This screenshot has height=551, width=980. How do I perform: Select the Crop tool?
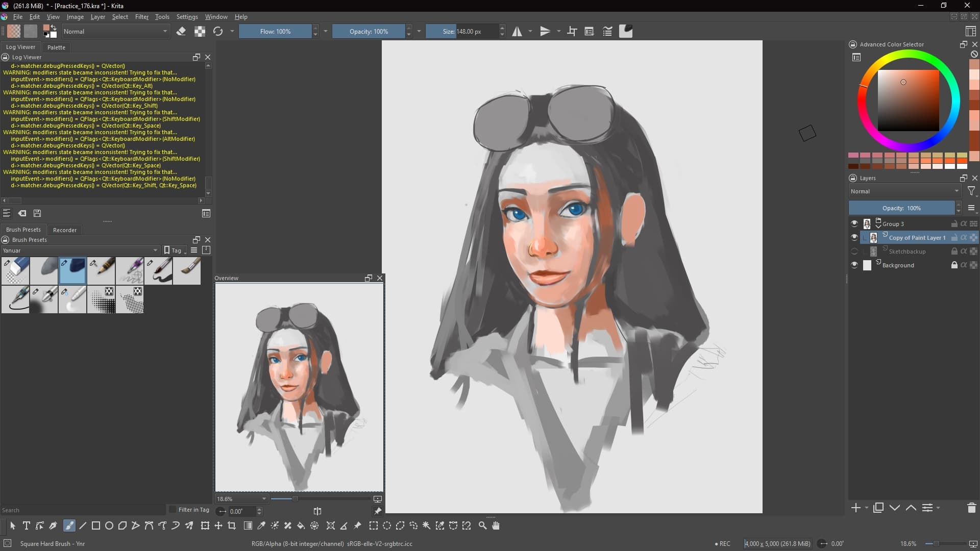[232, 525]
